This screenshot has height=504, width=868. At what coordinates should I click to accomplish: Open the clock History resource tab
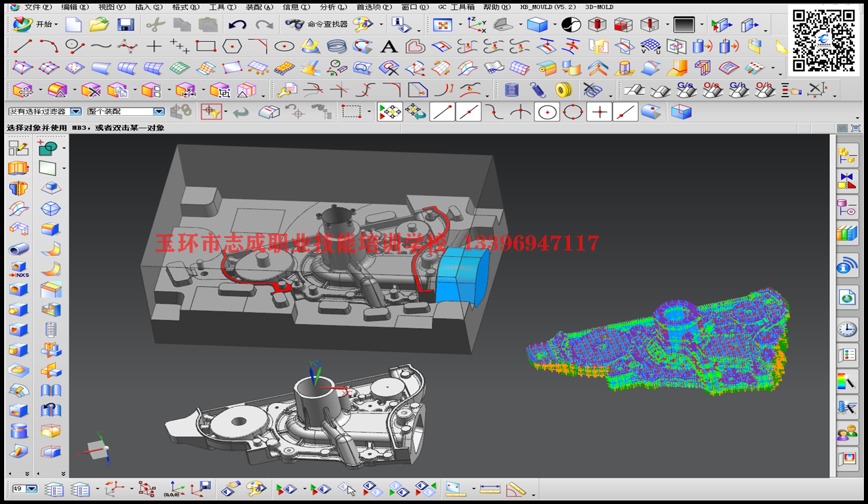point(847,329)
